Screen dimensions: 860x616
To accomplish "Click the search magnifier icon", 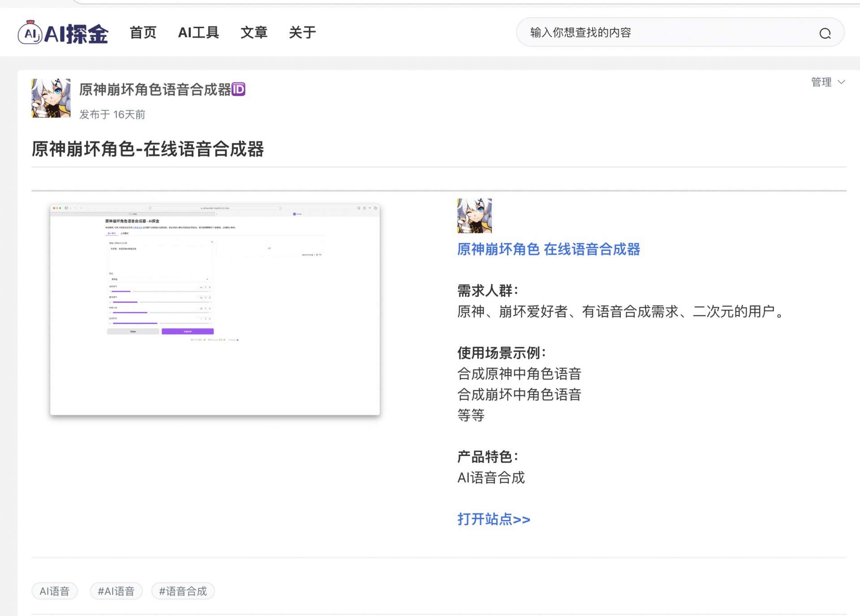I will click(x=825, y=33).
